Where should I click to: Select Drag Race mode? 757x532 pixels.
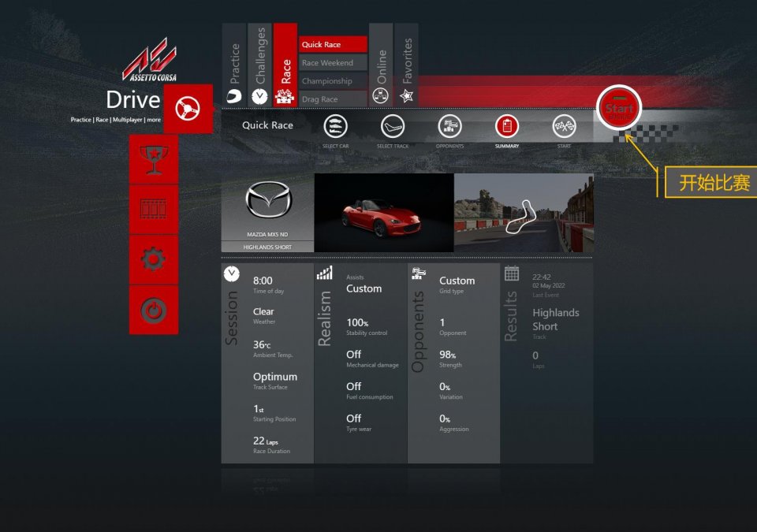click(x=333, y=99)
